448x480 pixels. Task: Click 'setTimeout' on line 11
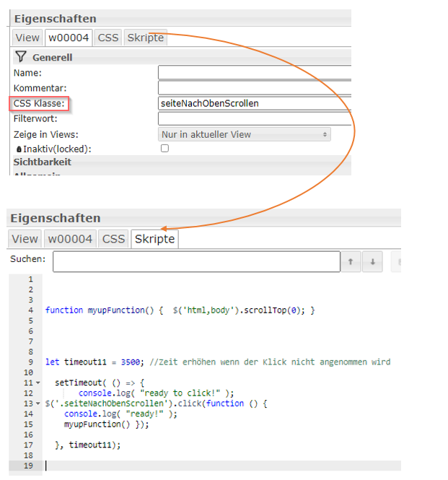pyautogui.click(x=79, y=383)
